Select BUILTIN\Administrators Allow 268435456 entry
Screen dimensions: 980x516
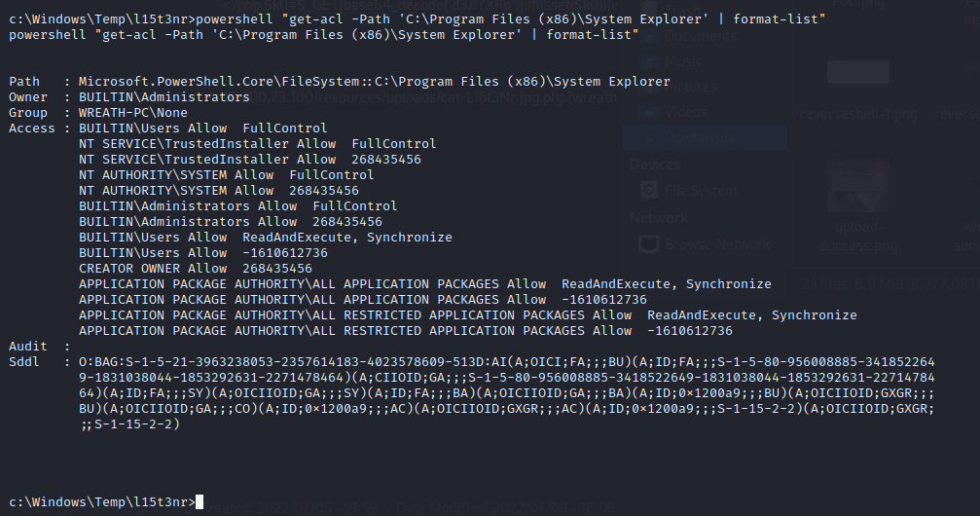tap(231, 223)
